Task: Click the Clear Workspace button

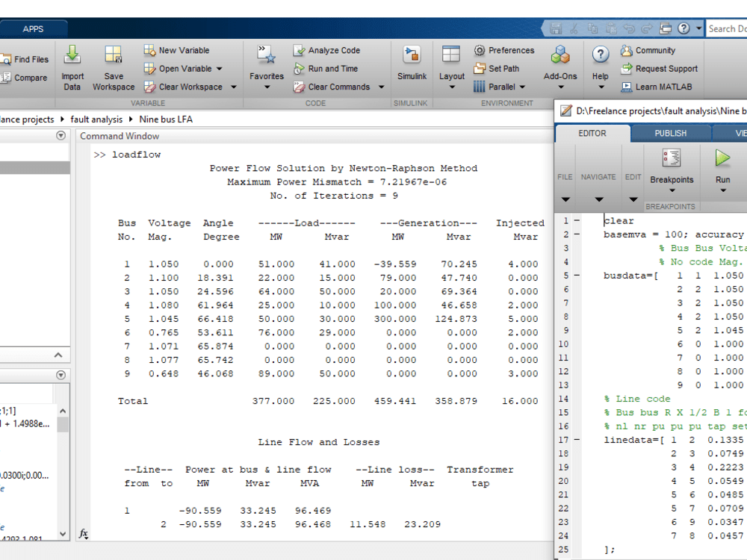Action: click(183, 87)
